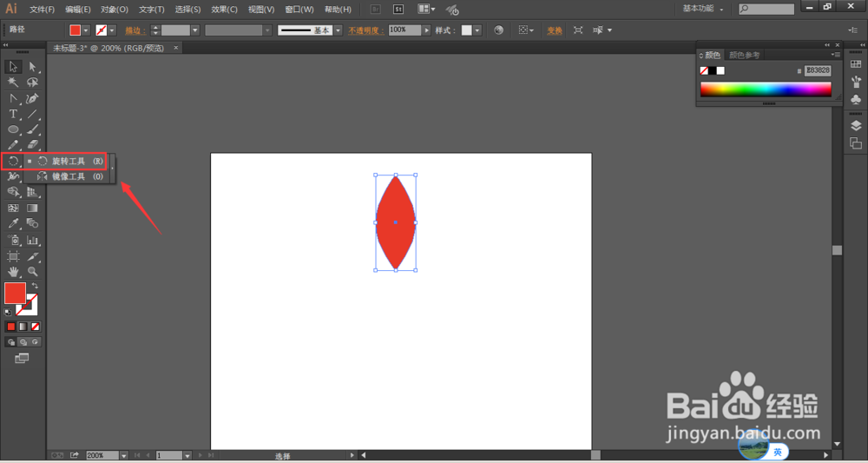Screen dimensions: 868x463
Task: Select the Eyedropper tool
Action: pyautogui.click(x=13, y=224)
